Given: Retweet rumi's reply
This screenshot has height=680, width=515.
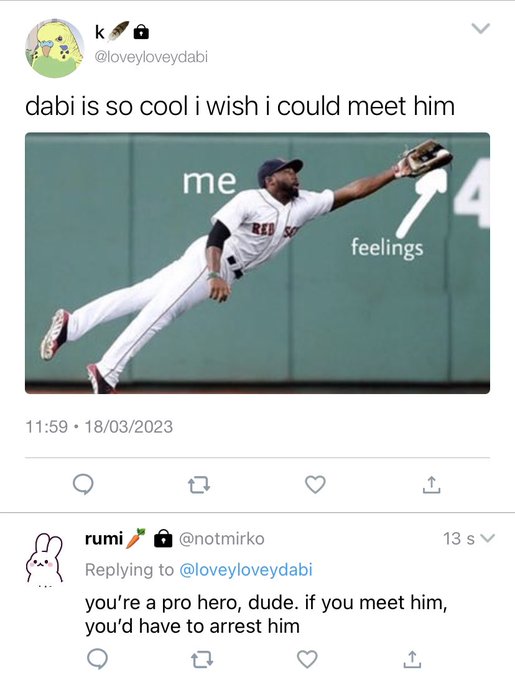Looking at the screenshot, I should (202, 660).
